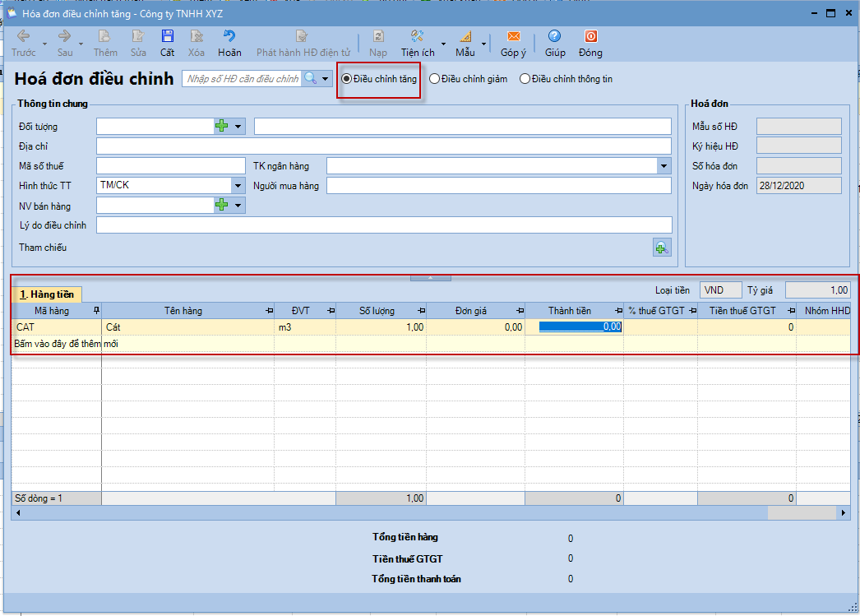This screenshot has height=616, width=860.
Task: Click the horizontal scrollbar left arrow
Action: coord(18,513)
